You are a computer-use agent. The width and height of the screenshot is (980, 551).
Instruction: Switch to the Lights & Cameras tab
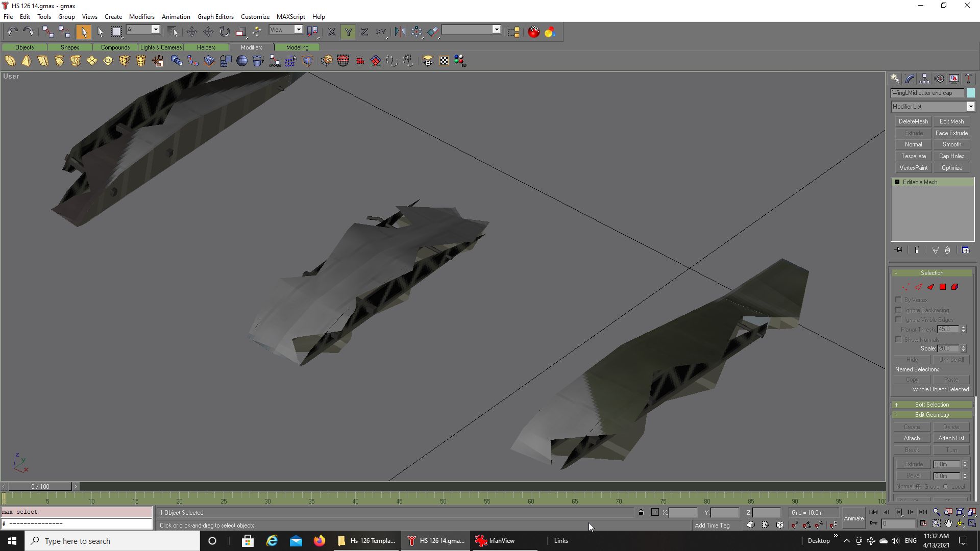[161, 47]
